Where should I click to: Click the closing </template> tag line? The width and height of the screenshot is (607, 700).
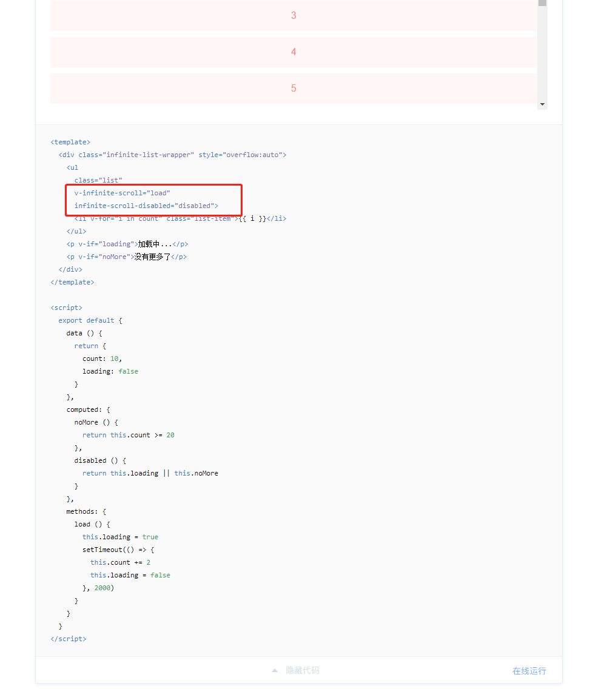point(72,282)
